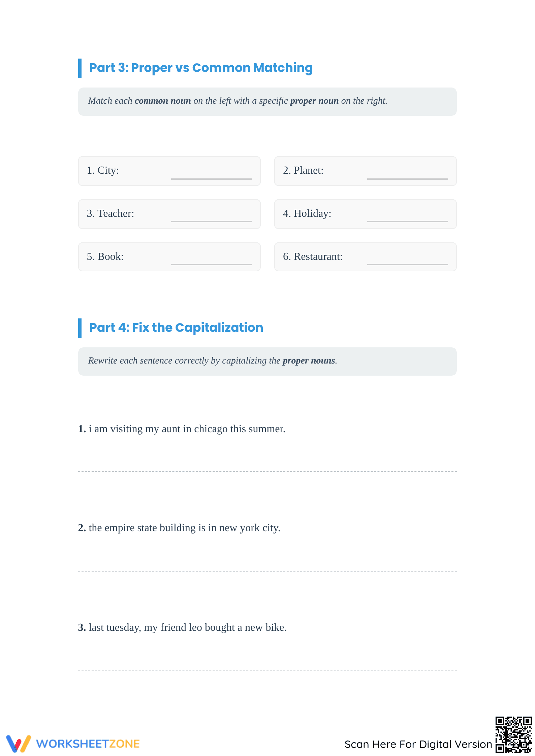Click the WorksheetZone logo icon
This screenshot has height=756, width=535.
[19, 744]
